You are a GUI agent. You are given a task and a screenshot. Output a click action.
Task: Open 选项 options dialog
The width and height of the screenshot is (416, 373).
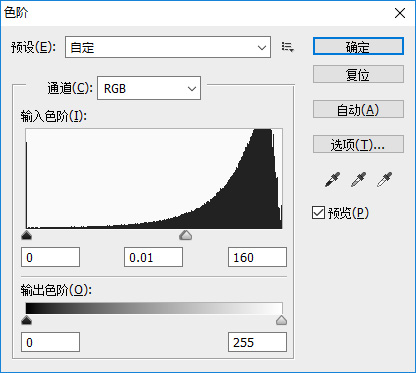click(358, 144)
